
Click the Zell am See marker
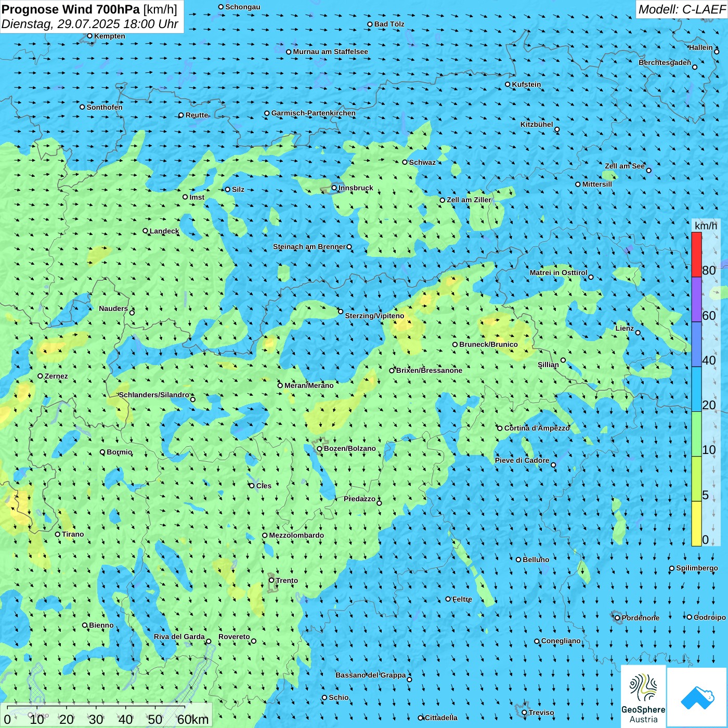click(648, 170)
